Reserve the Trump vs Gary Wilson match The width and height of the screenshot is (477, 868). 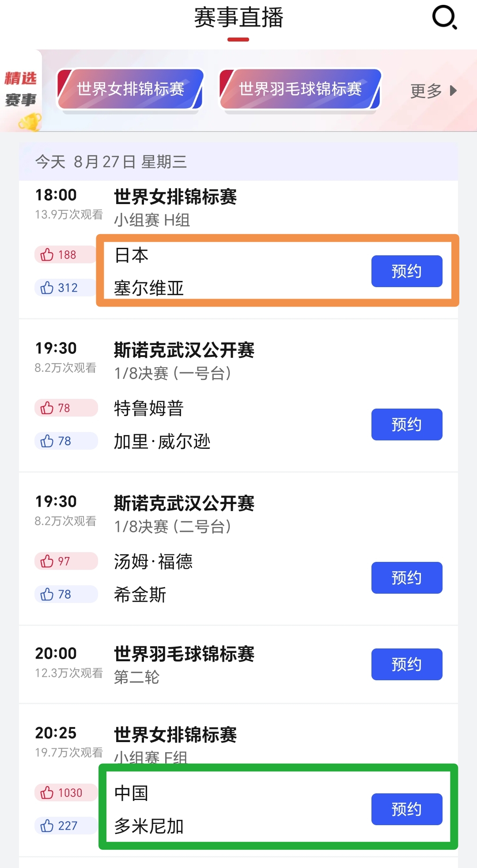click(x=406, y=425)
